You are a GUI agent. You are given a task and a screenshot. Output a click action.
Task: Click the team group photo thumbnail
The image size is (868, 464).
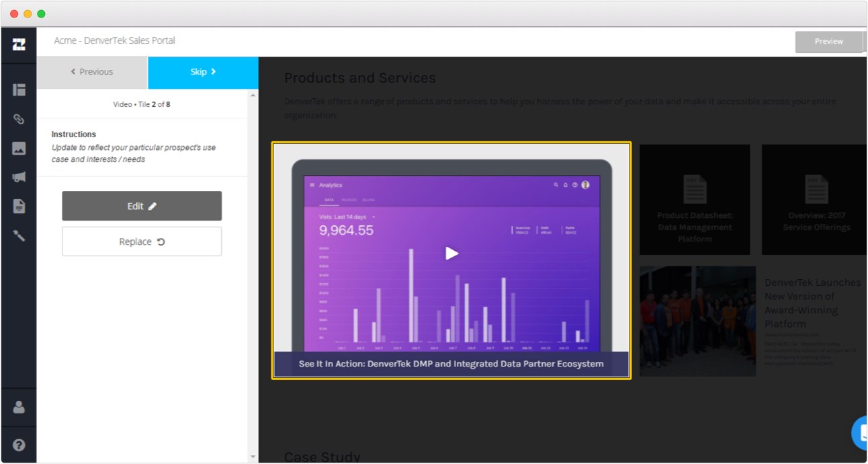698,321
